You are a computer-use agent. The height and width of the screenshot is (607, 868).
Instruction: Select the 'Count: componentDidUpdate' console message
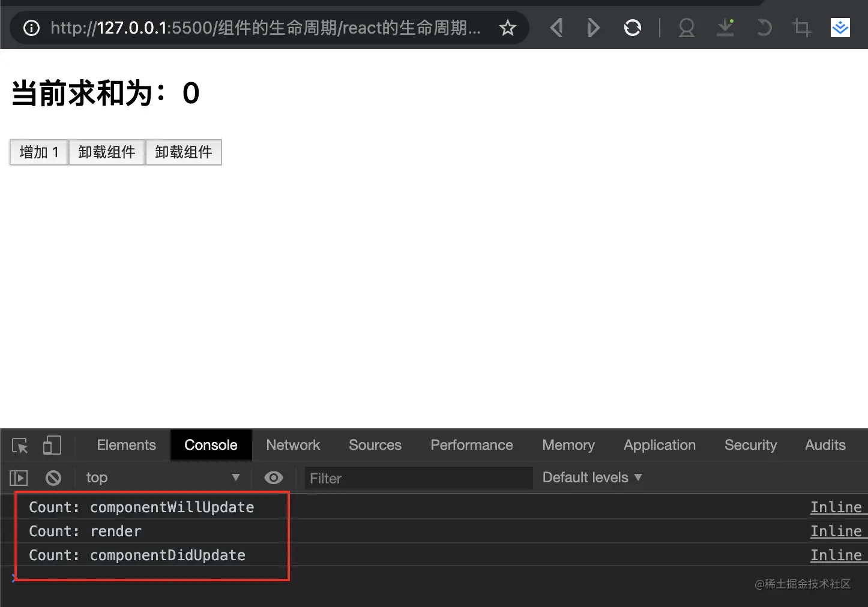137,555
